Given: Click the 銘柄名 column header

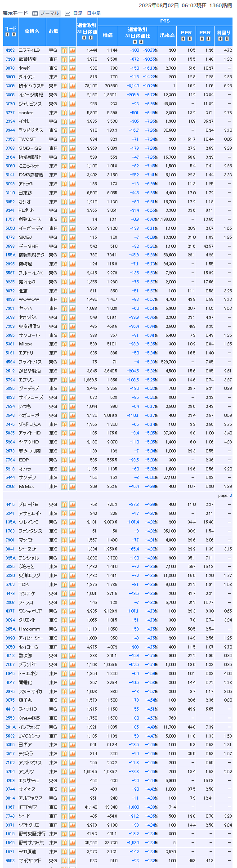Looking at the screenshot, I should (x=31, y=32).
